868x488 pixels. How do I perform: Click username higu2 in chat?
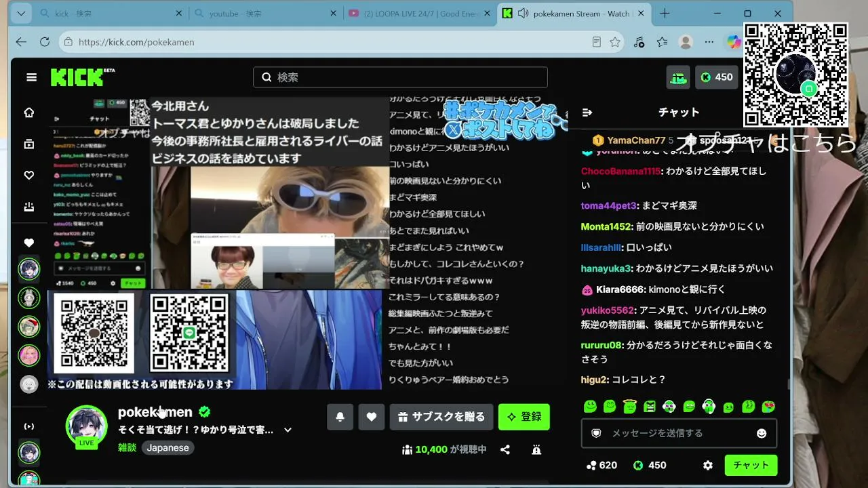pyautogui.click(x=594, y=380)
